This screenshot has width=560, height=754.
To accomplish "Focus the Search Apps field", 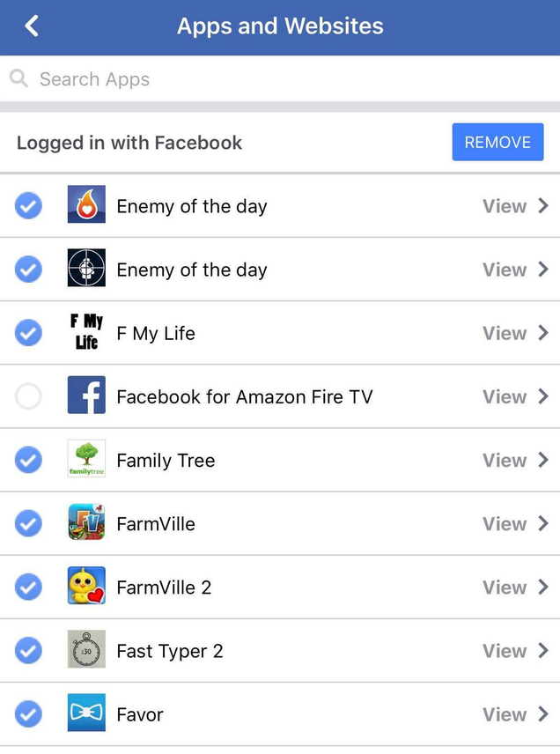I will click(280, 78).
